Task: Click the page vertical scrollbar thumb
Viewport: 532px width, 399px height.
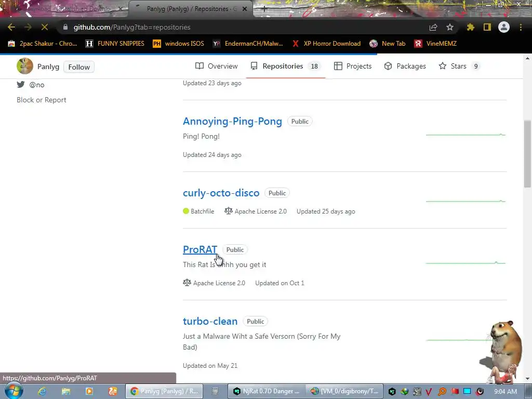Action: pos(527,153)
